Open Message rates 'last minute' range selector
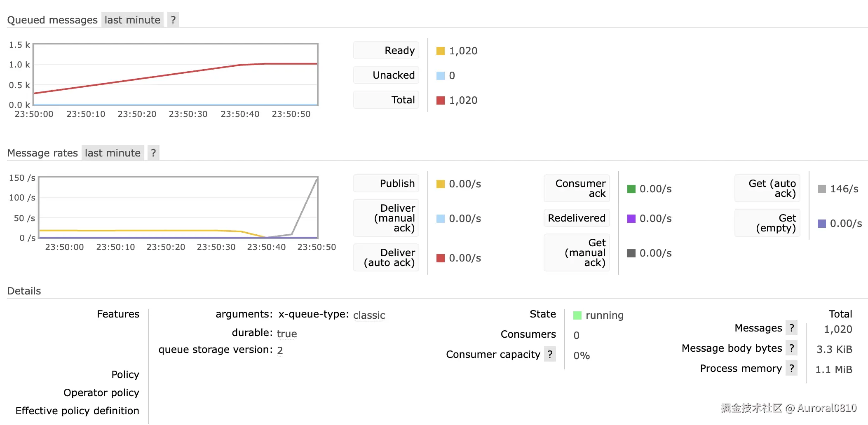The width and height of the screenshot is (868, 425). [x=113, y=153]
